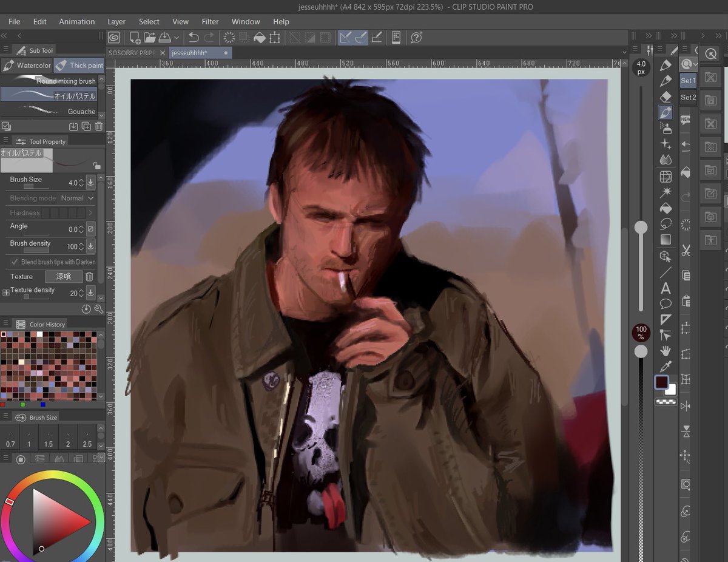
Task: Select the Fill bucket tool
Action: 666,208
